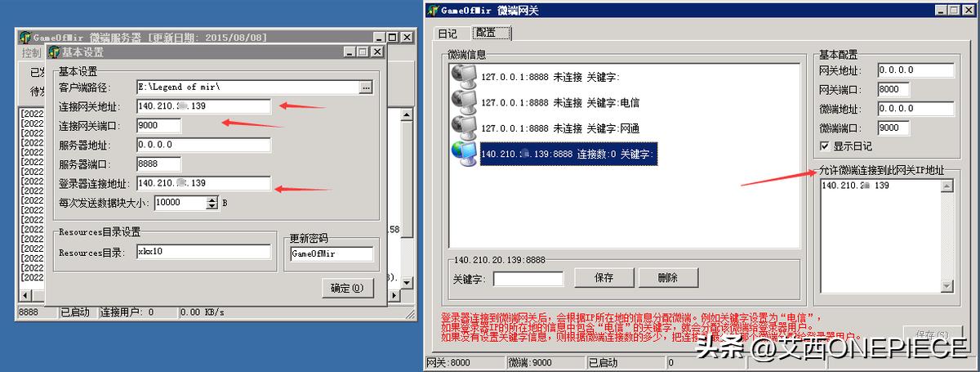Maximize the 微端网关 window

click(955, 10)
